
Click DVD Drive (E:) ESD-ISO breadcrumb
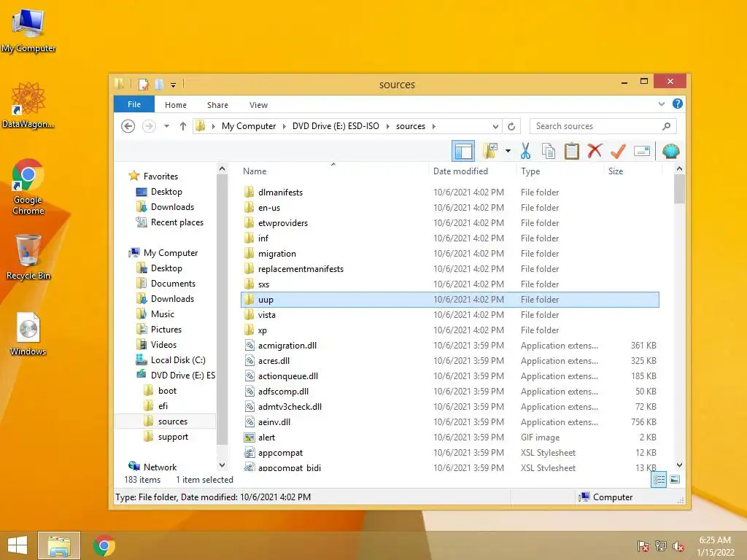(336, 126)
